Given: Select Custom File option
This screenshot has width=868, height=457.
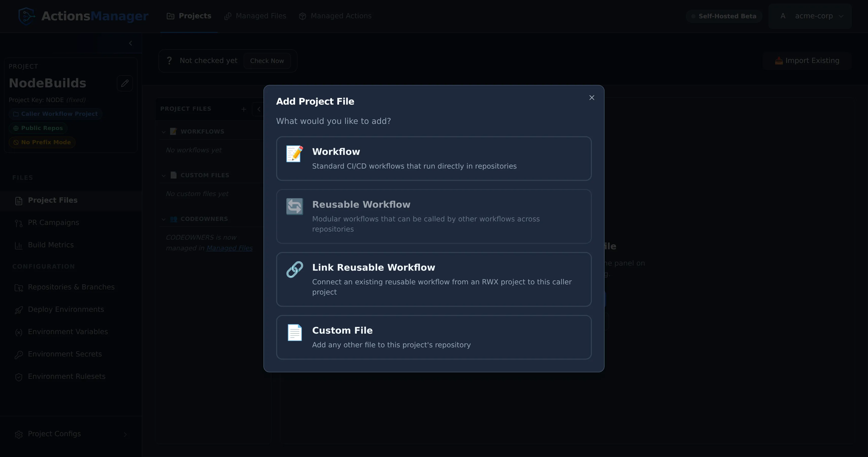Looking at the screenshot, I should click(x=434, y=337).
